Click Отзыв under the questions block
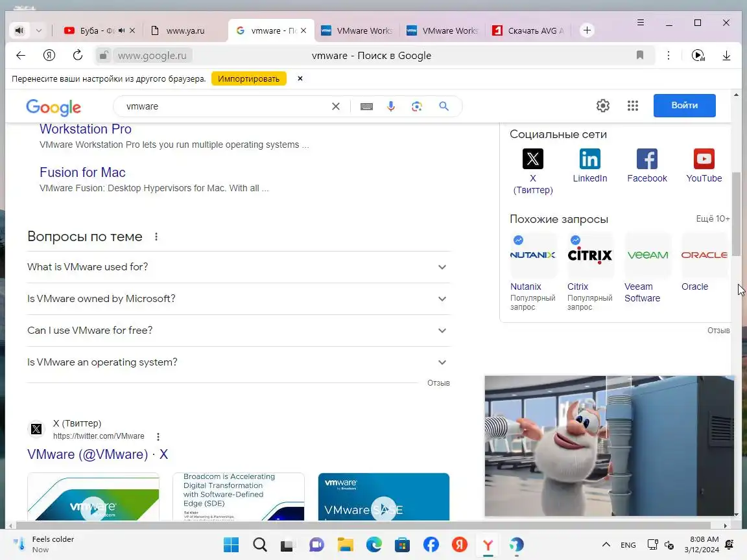 point(438,383)
